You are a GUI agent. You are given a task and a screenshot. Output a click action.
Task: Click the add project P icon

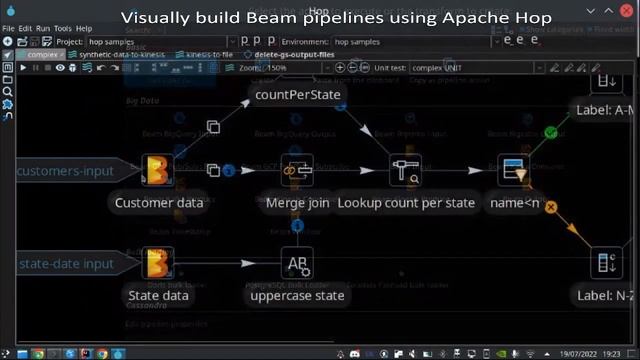[x=258, y=41]
